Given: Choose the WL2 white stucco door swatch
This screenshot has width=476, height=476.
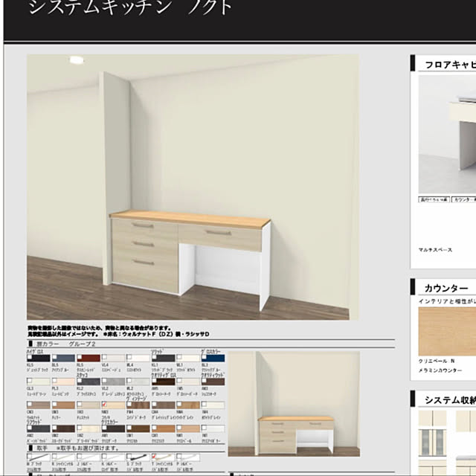Looking at the screenshot, I should coord(138,382).
